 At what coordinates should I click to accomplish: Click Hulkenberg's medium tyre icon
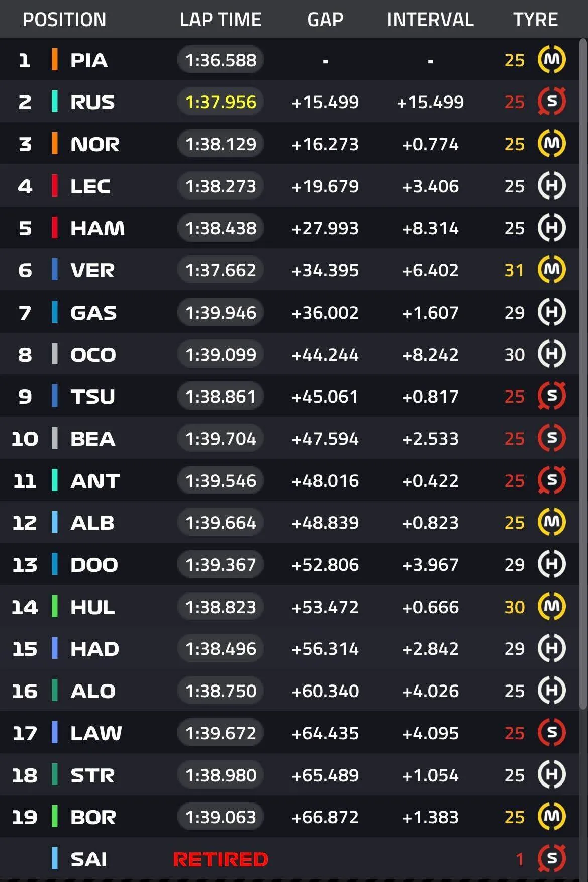552,607
